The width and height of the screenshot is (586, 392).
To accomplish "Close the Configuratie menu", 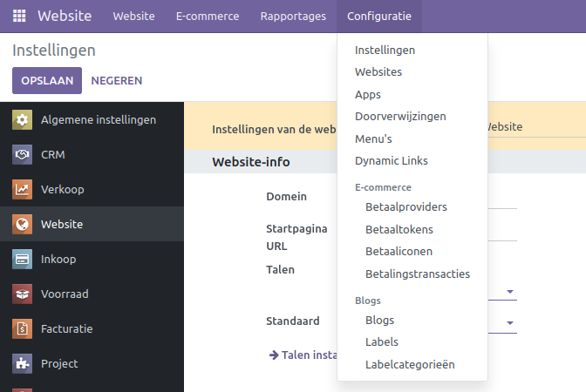I will tap(379, 16).
